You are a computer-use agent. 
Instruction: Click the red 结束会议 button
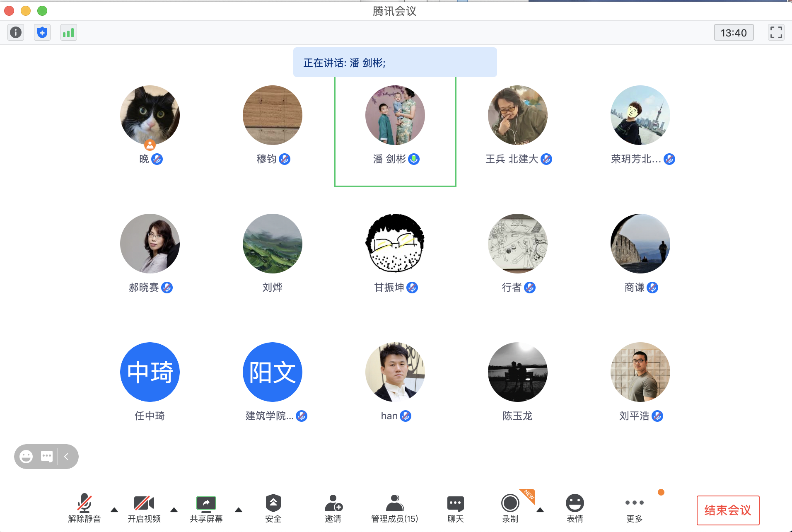coord(728,510)
